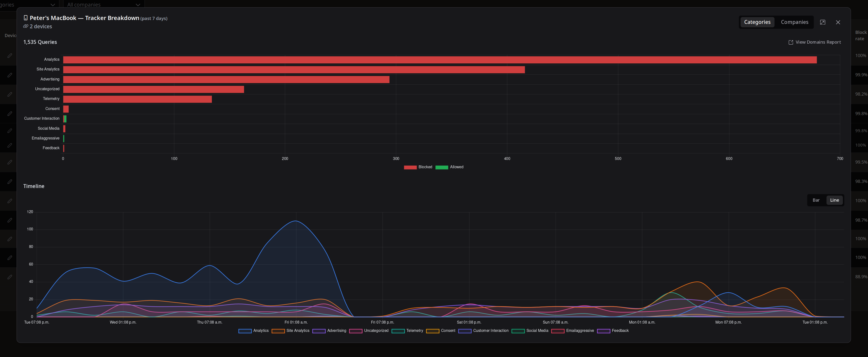Click edit pencil in background row with 98.7% block rate
Image resolution: width=868 pixels, height=357 pixels.
pos(10,220)
